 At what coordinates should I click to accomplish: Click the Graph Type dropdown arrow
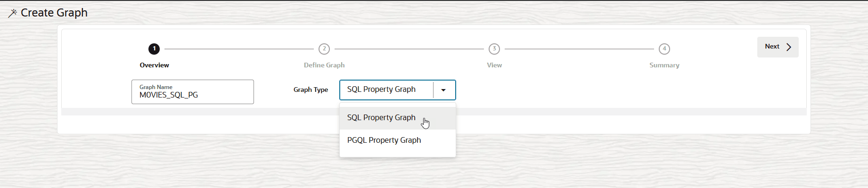pyautogui.click(x=443, y=90)
